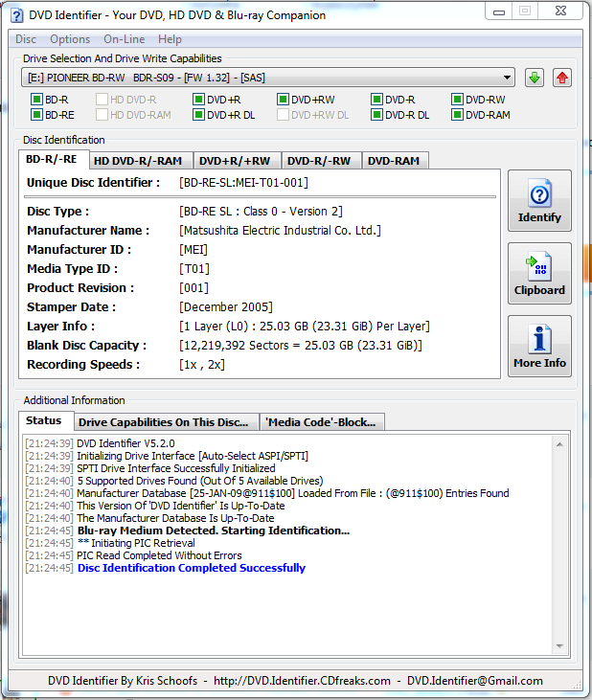Toggle the DVD-R DL checkbox

376,115
